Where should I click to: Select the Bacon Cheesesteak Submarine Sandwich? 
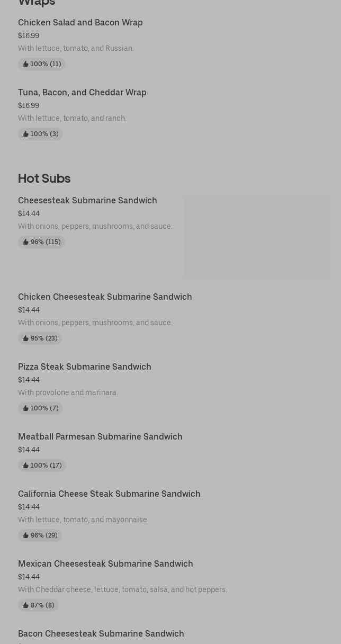(101, 634)
